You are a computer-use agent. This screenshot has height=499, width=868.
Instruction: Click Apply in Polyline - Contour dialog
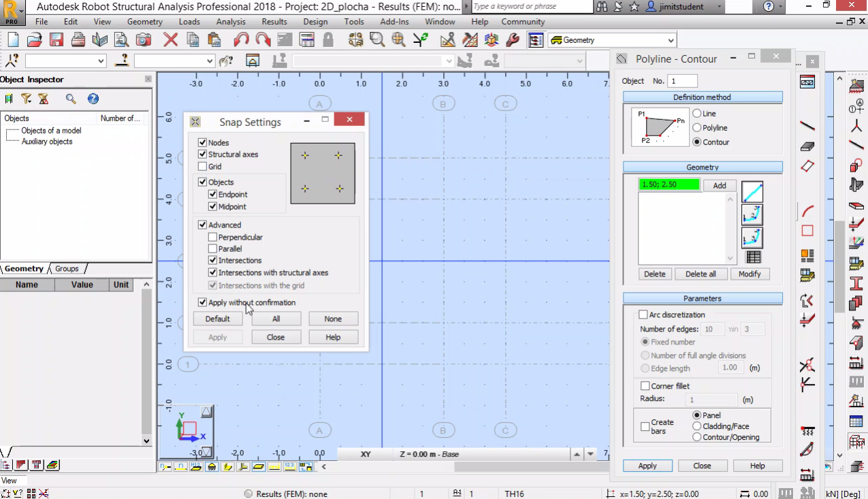(647, 466)
